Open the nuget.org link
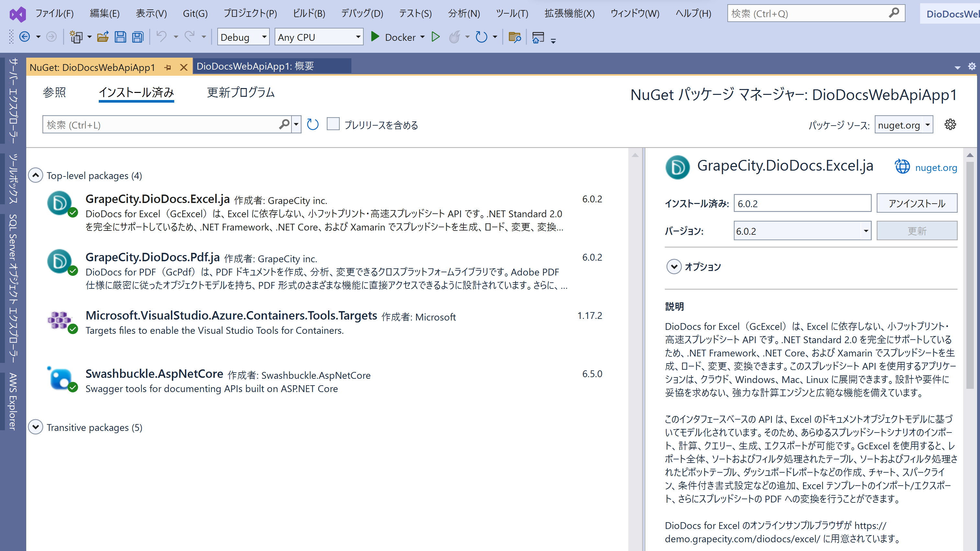Screen dimensions: 980x551 click(x=936, y=168)
